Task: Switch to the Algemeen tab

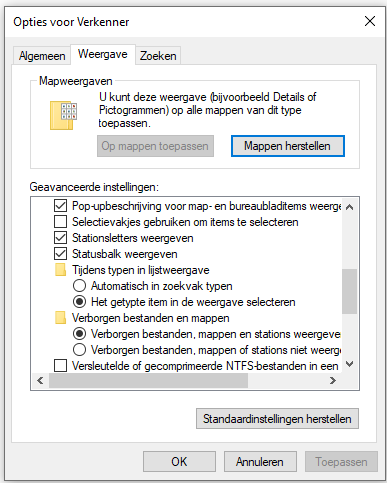Action: pyautogui.click(x=42, y=56)
